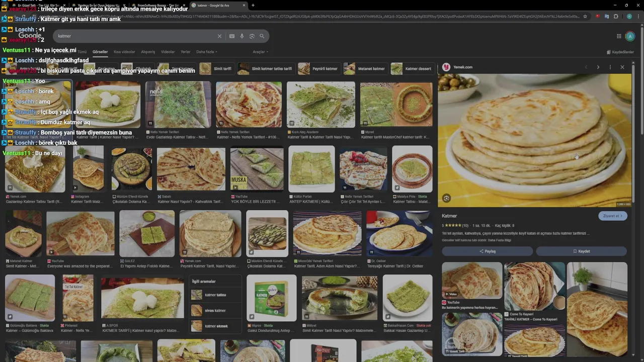Close the Yemek.com image preview panel
Screen dimensions: 644x362
pyautogui.click(x=622, y=67)
